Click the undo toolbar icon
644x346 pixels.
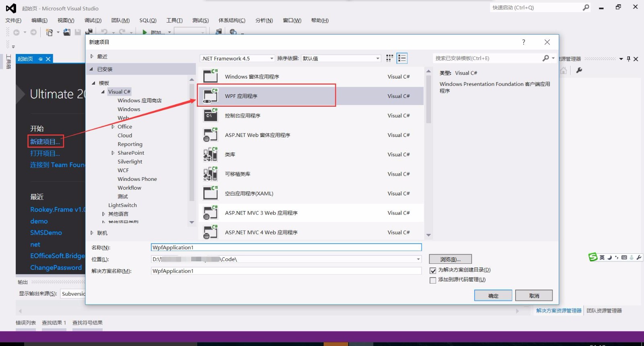pyautogui.click(x=104, y=32)
